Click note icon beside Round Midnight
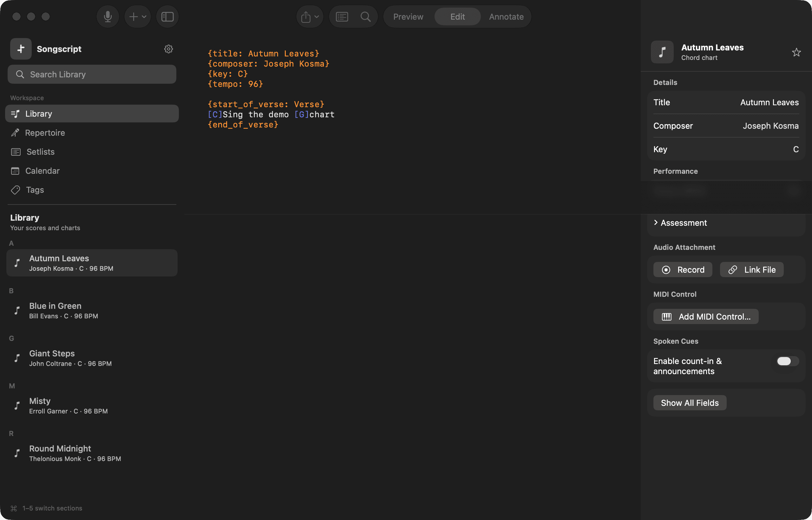The width and height of the screenshot is (812, 520). [x=17, y=453]
